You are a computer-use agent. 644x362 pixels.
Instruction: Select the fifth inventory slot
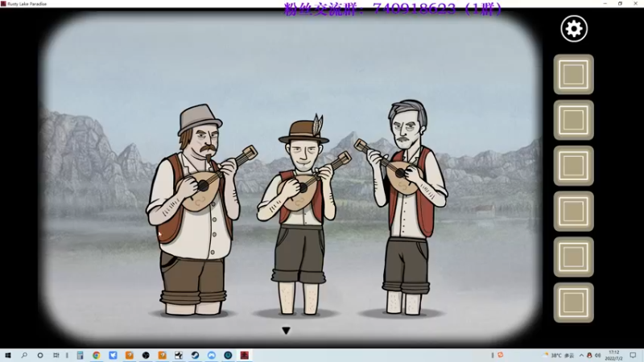(573, 257)
